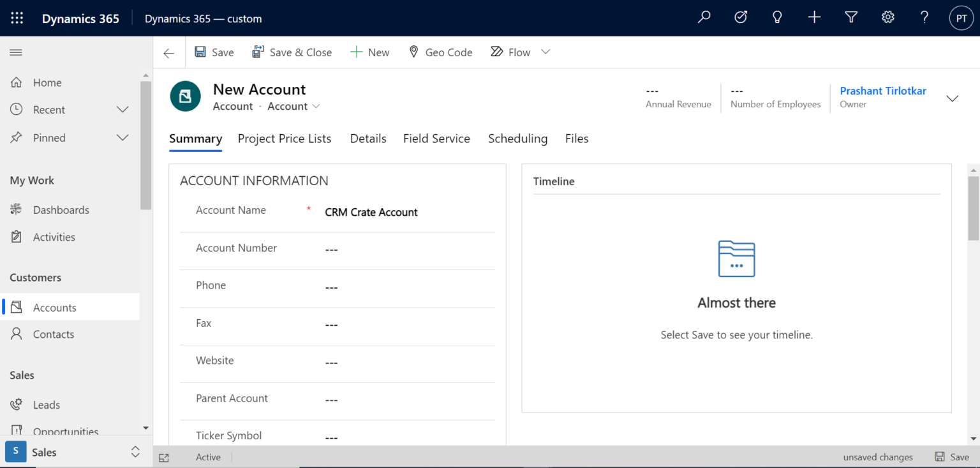Open the Dynamics 365 app launcher waffle
980x468 pixels.
point(17,18)
